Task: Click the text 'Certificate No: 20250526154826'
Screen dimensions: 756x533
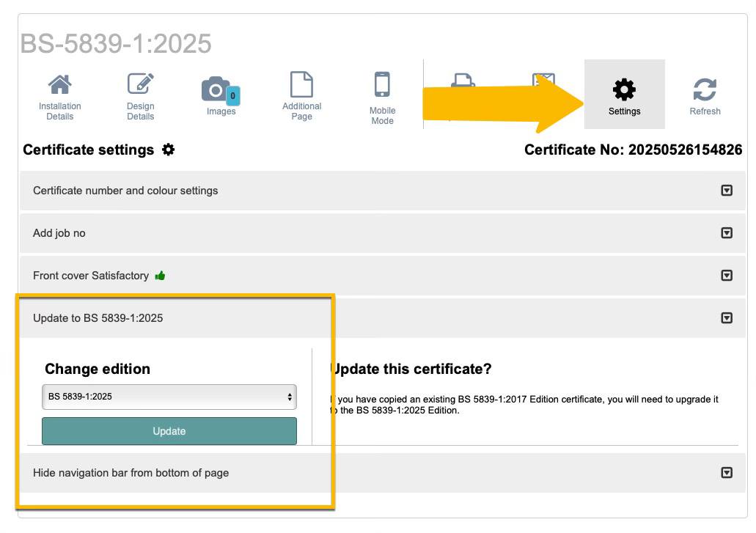Action: 633,150
